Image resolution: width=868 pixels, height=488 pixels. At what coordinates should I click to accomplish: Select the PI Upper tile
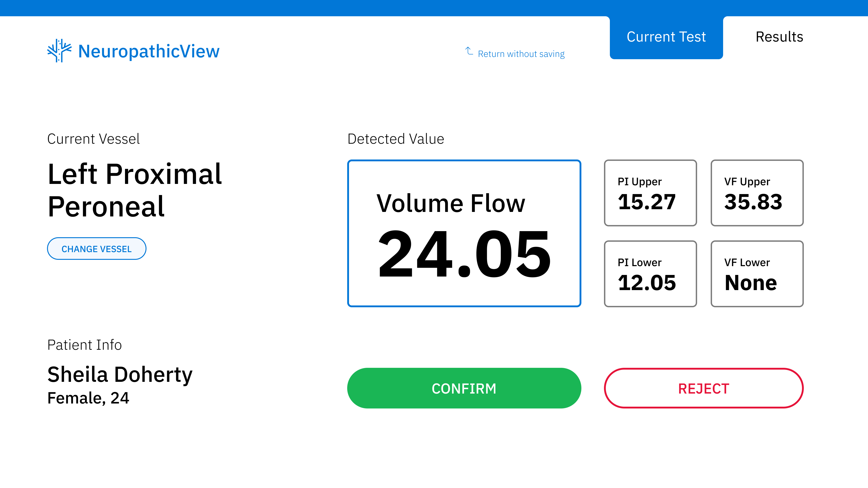(650, 193)
